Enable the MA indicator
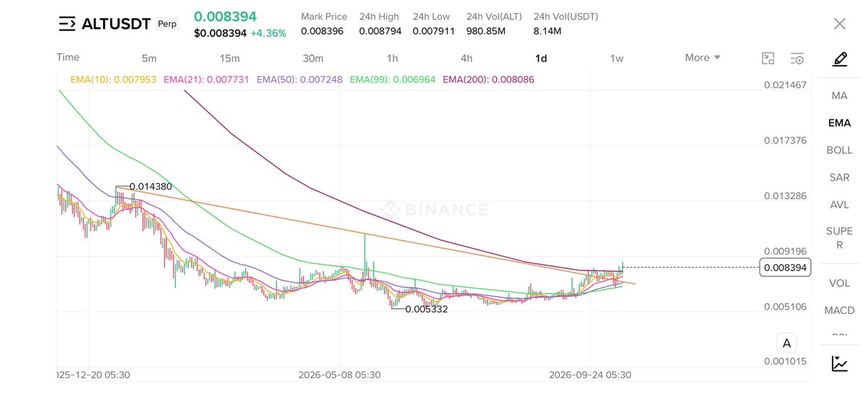The width and height of the screenshot is (868, 400). [839, 95]
